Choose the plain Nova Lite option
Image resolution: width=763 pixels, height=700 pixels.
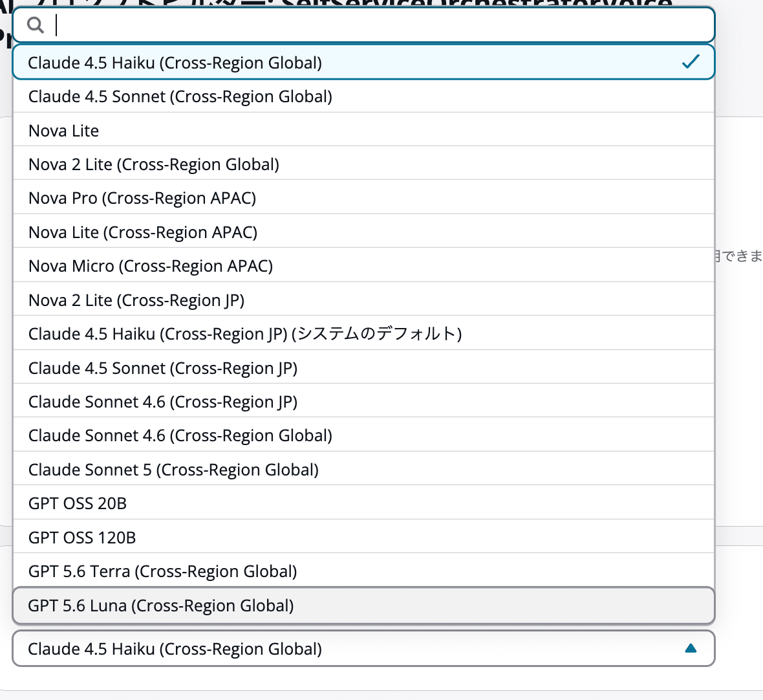[363, 131]
